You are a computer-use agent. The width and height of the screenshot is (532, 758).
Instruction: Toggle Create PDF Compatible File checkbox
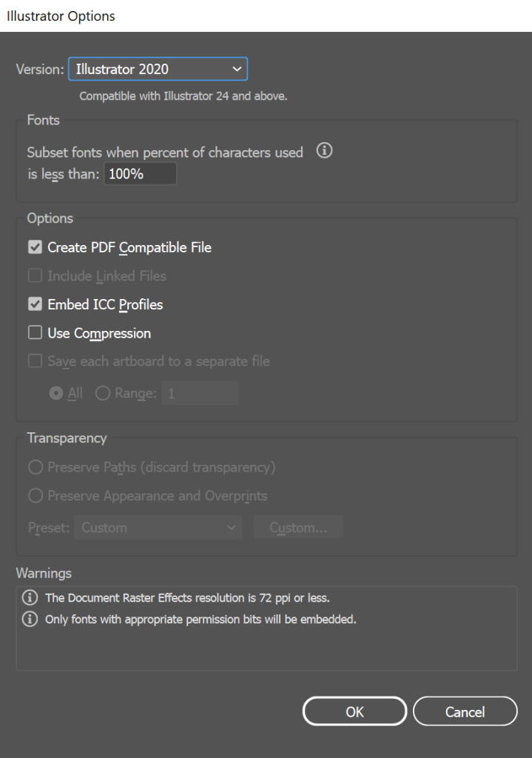(x=36, y=247)
